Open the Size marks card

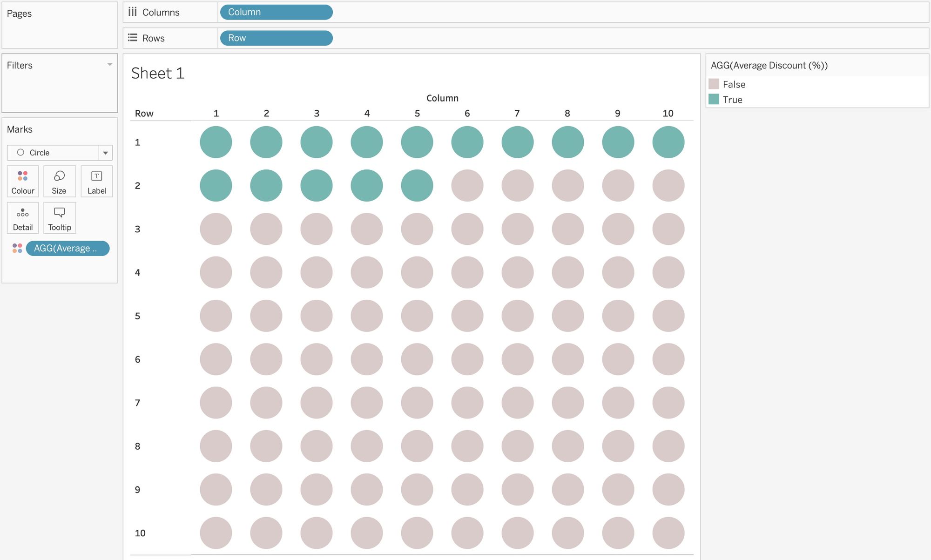pyautogui.click(x=59, y=182)
